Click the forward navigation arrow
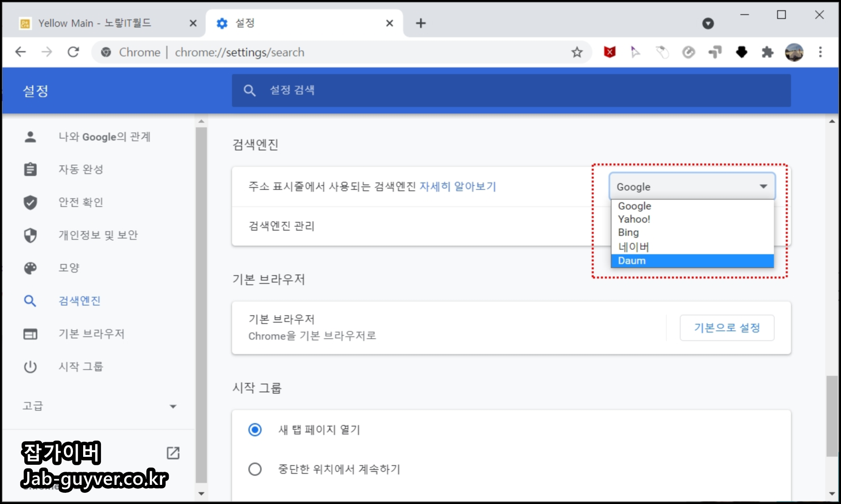This screenshot has height=504, width=841. [x=47, y=52]
